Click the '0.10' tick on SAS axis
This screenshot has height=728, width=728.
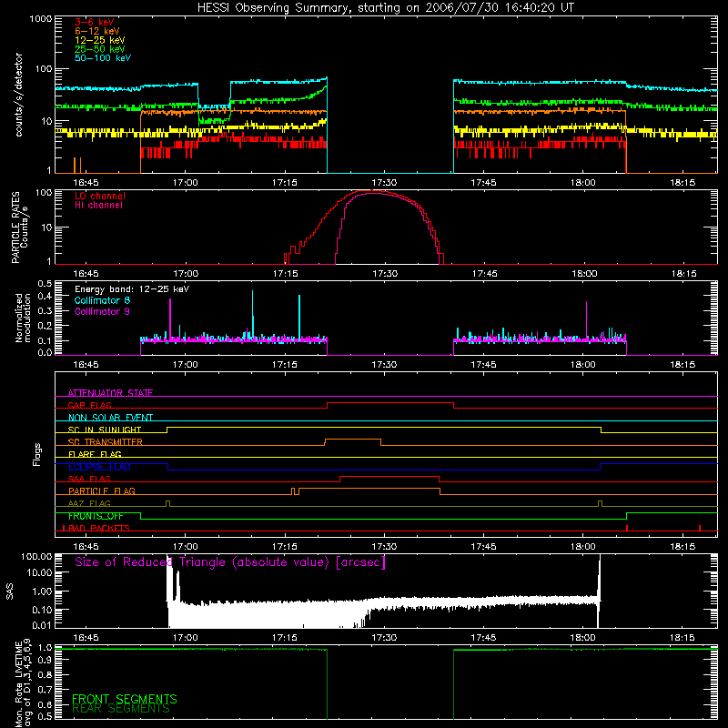coord(42,610)
